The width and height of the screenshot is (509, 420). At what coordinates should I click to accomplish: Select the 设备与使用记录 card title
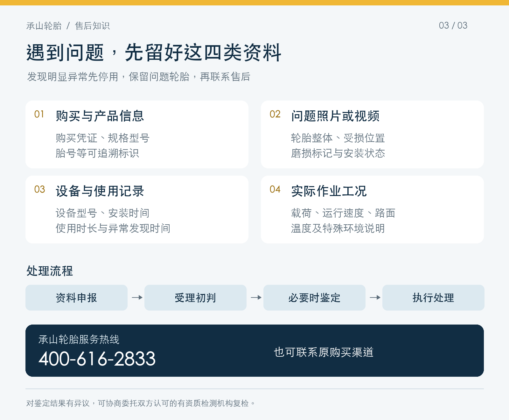100,191
